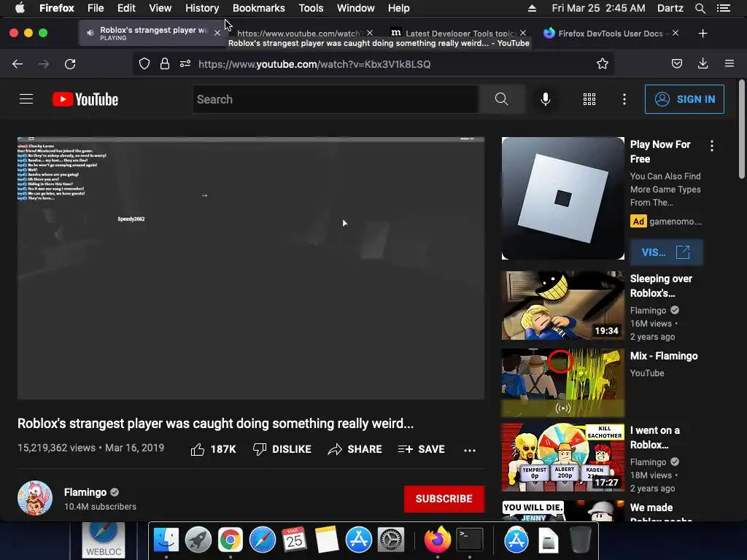
Task: Open the History menu
Action: 202,8
